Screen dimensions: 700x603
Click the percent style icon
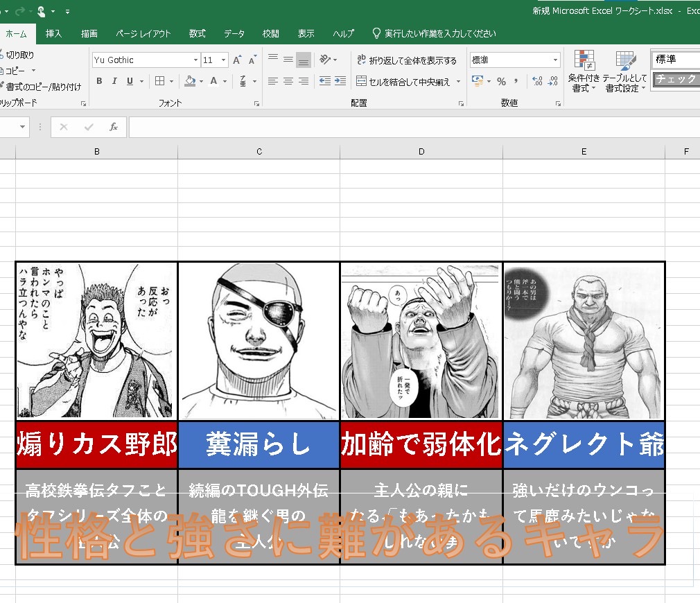(x=501, y=81)
